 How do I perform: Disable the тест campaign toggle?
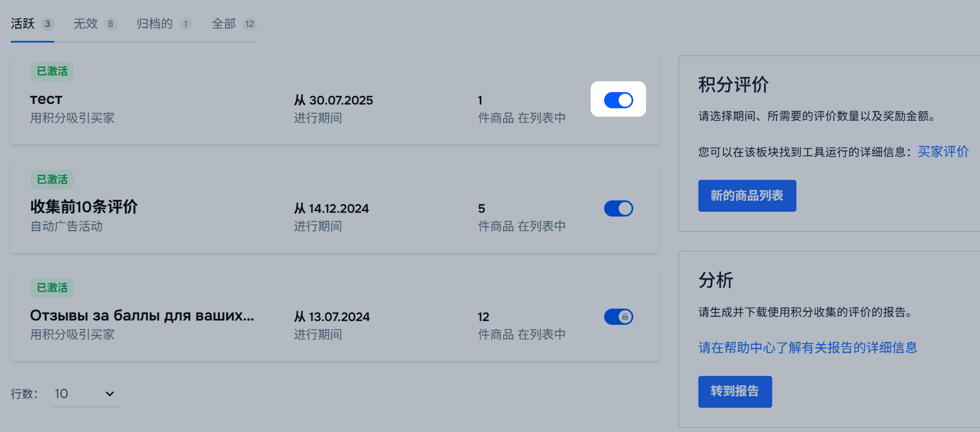618,100
